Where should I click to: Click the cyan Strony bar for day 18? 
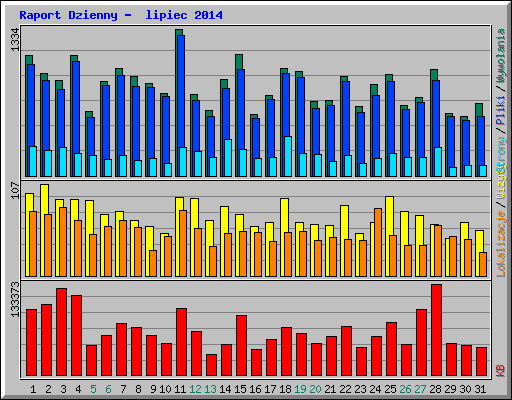point(288,156)
